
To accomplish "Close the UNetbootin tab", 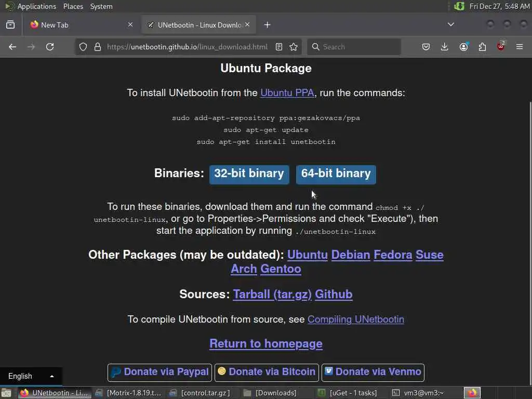I will [247, 24].
